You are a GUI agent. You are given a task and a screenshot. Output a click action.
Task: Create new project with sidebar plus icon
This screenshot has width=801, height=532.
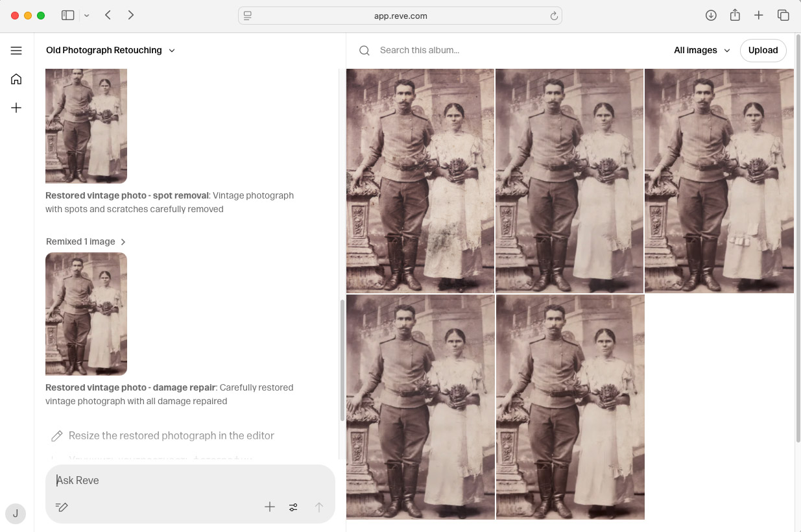click(16, 108)
